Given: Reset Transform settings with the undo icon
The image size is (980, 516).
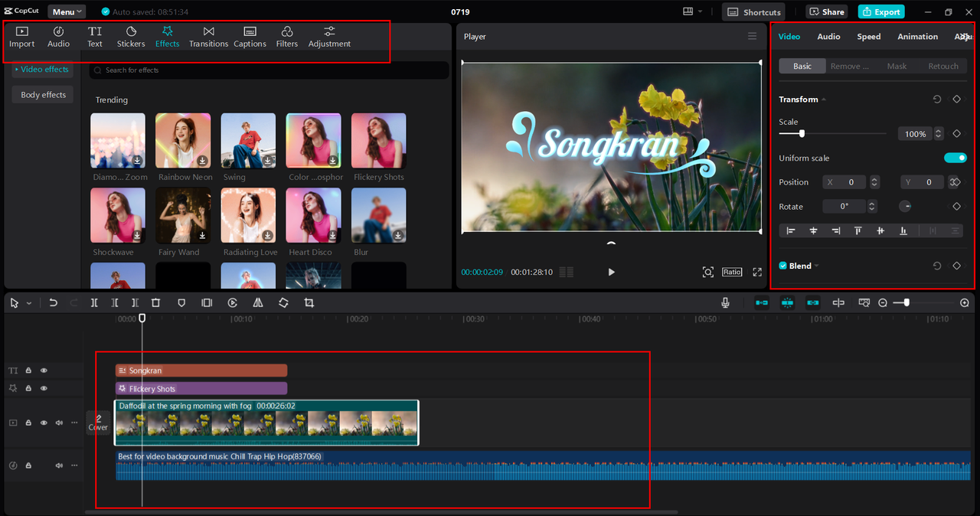Looking at the screenshot, I should pos(937,100).
